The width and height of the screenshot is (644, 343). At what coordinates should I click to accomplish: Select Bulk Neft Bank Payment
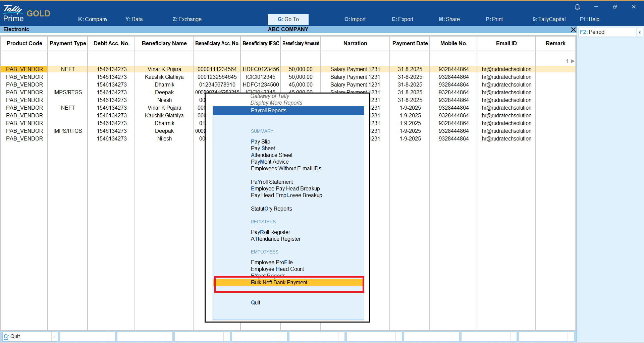click(279, 283)
